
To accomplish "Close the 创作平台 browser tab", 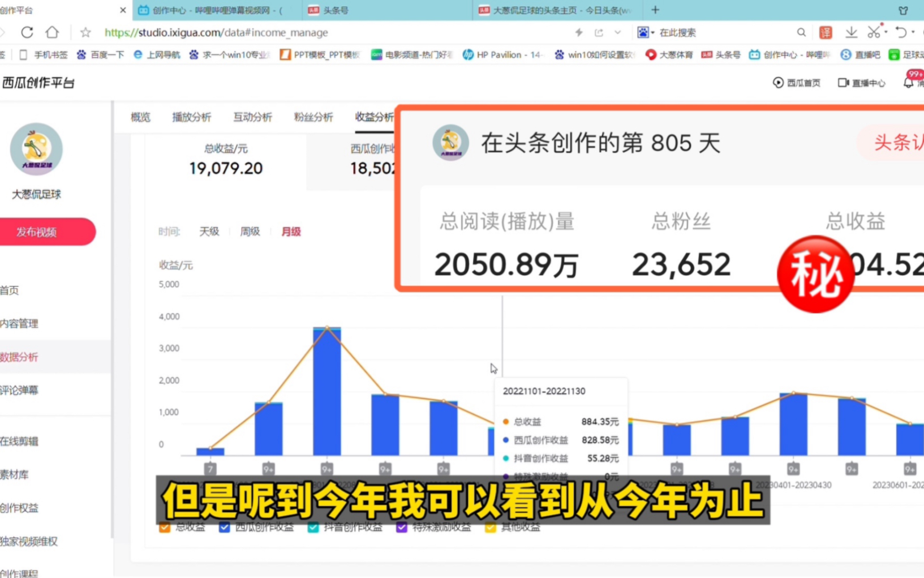I will [123, 10].
